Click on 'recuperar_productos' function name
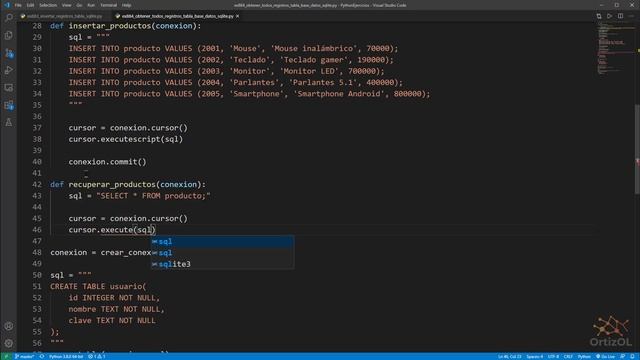Screen dimensions: 640x360 (112, 184)
